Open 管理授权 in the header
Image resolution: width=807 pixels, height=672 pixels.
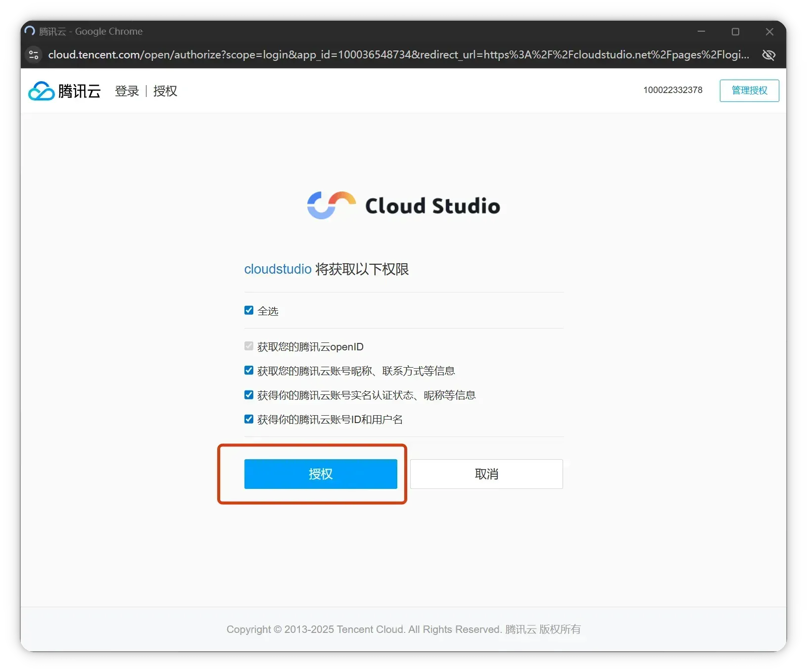pos(749,91)
